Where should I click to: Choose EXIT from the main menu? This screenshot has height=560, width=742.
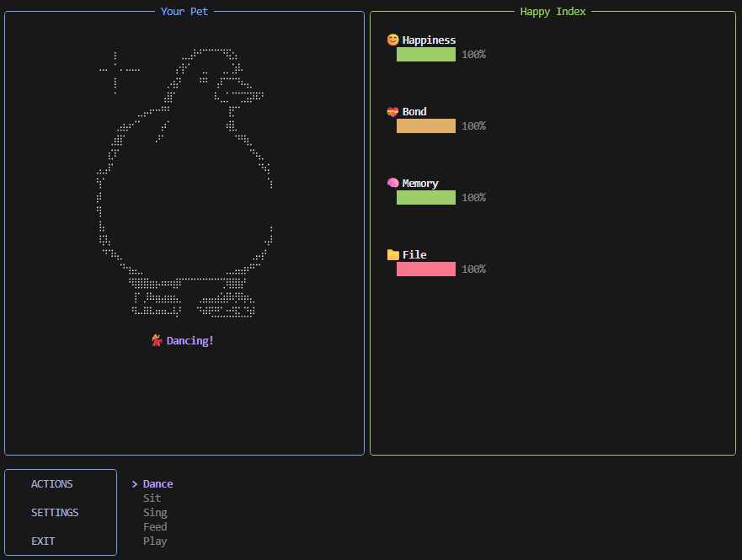coord(43,541)
